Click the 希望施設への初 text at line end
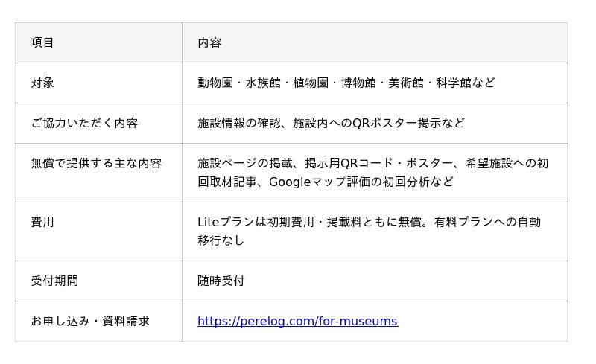The width and height of the screenshot is (596, 364). tap(507, 163)
